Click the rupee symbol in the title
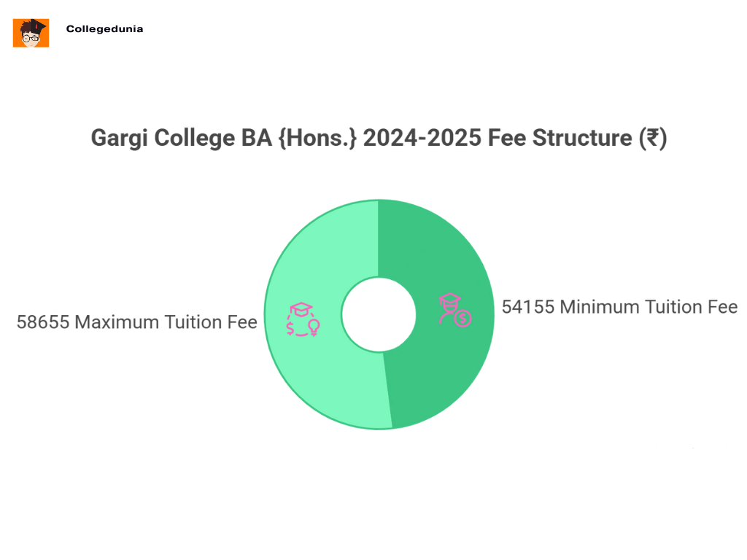The width and height of the screenshot is (747, 560). pos(651,139)
